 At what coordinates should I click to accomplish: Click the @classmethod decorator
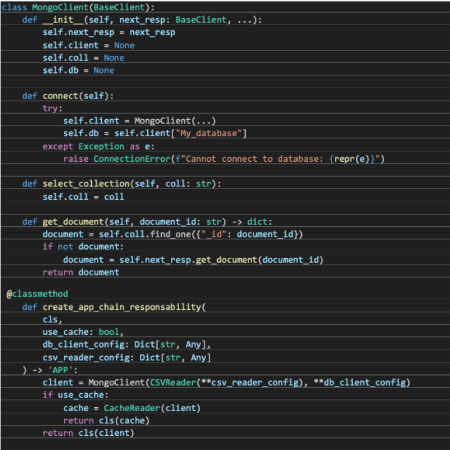[x=37, y=294]
